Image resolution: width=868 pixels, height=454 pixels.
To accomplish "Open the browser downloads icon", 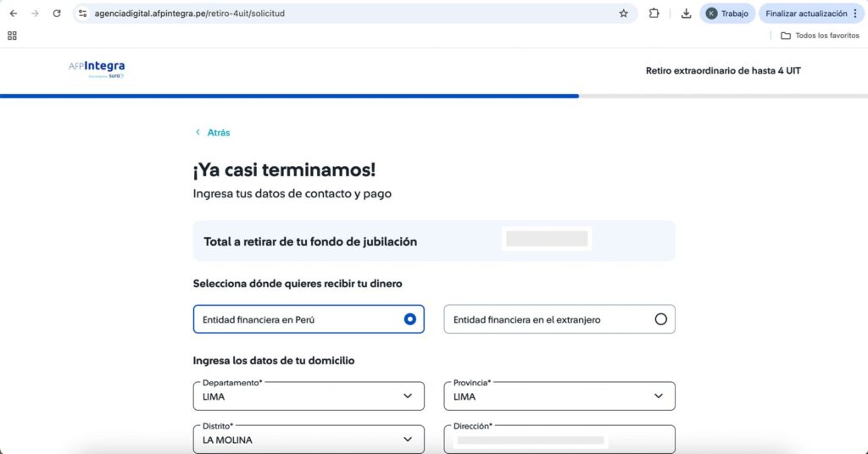I will [686, 14].
